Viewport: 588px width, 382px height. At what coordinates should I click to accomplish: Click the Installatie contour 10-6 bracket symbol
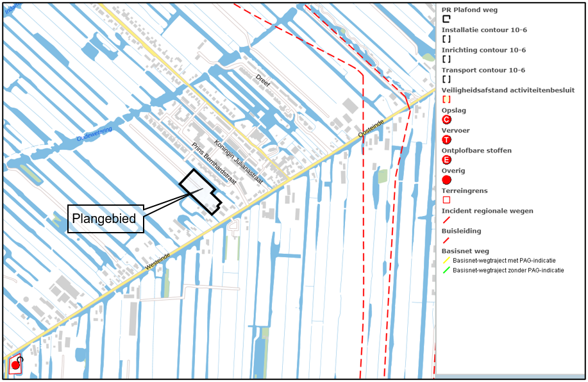click(446, 39)
